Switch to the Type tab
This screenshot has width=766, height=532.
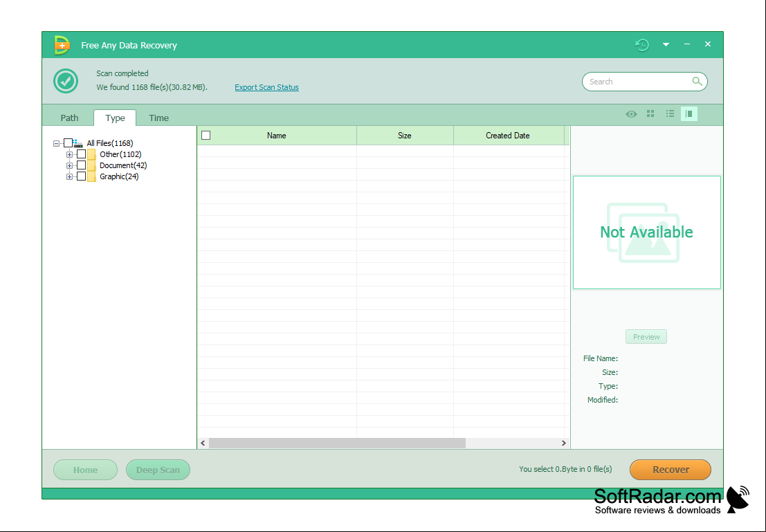pos(115,118)
